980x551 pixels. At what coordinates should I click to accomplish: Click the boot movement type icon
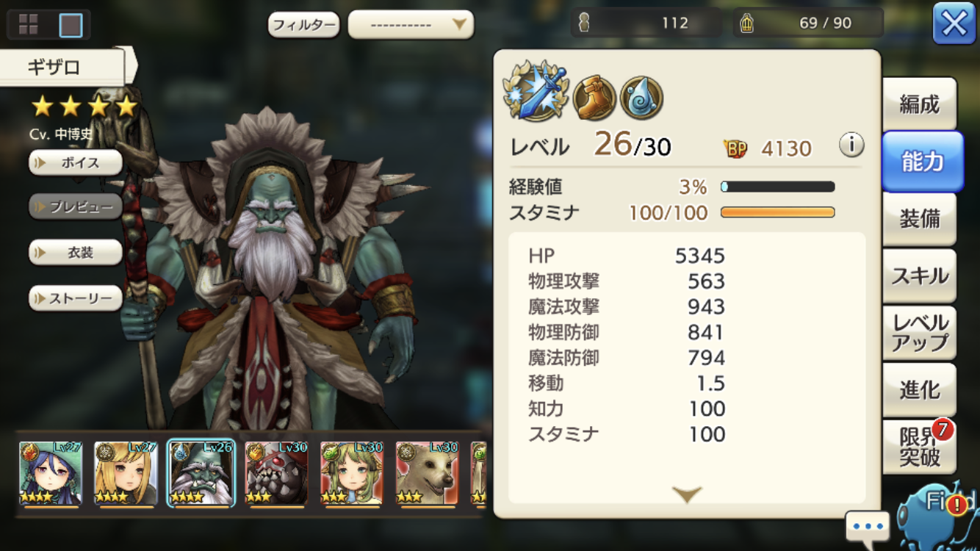(x=595, y=98)
